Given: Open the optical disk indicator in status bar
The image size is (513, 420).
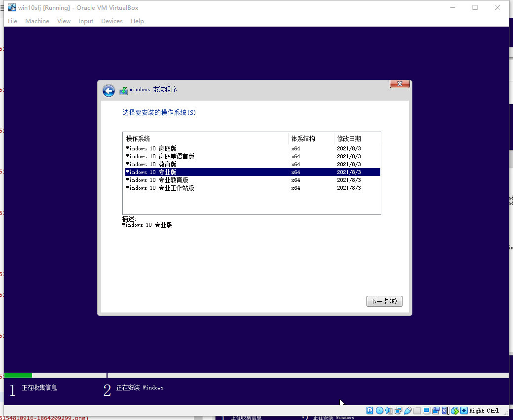Looking at the screenshot, I should (379, 411).
